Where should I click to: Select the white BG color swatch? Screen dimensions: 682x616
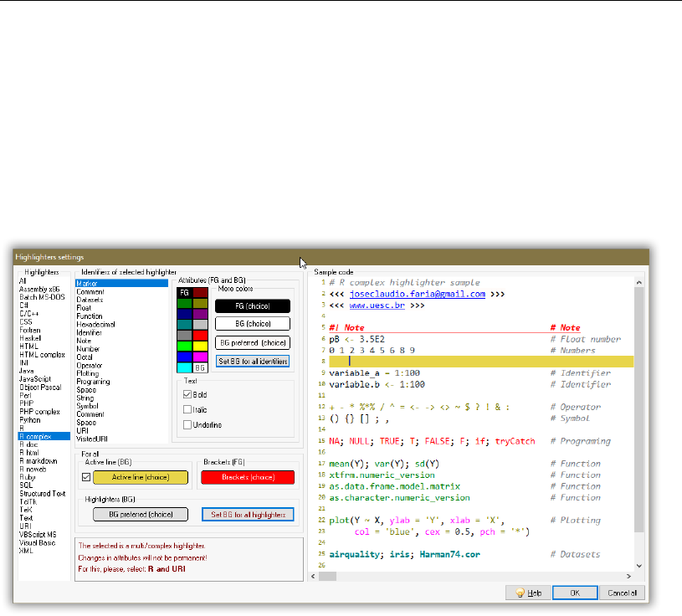point(199,367)
